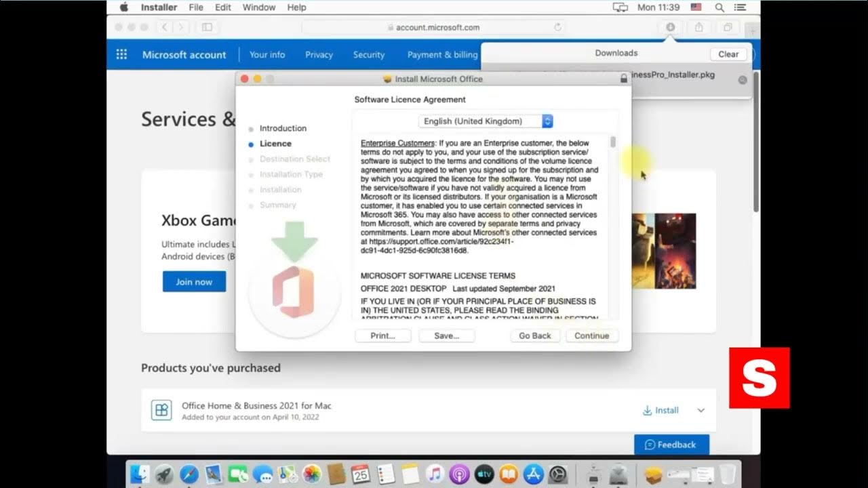Click the lock icon in installer title bar
Image resolution: width=868 pixels, height=488 pixels.
(x=623, y=79)
